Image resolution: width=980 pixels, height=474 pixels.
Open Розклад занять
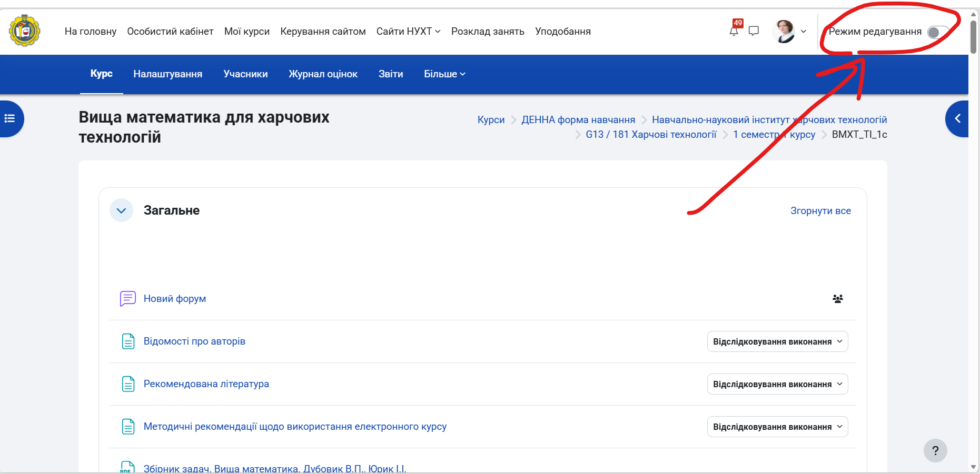pyautogui.click(x=488, y=32)
